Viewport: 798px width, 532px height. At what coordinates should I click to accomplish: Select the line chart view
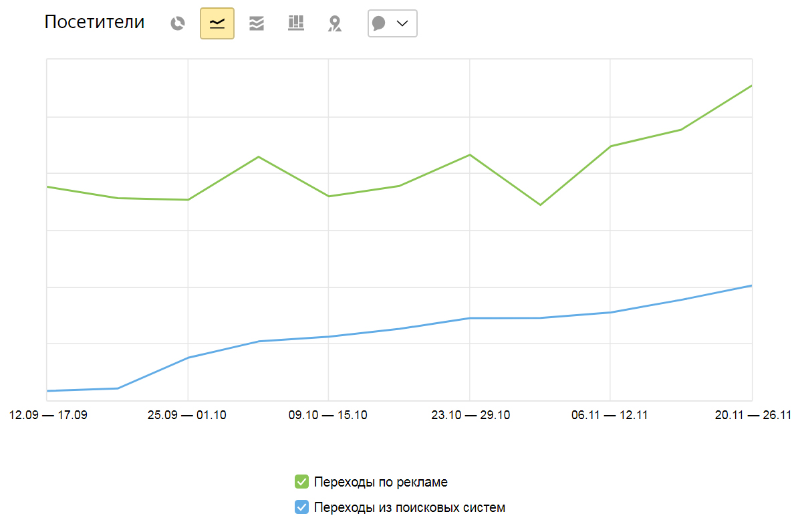(217, 23)
